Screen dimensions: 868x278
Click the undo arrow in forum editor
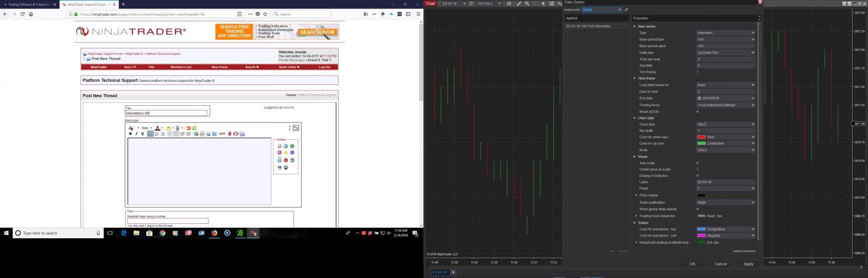[189, 128]
